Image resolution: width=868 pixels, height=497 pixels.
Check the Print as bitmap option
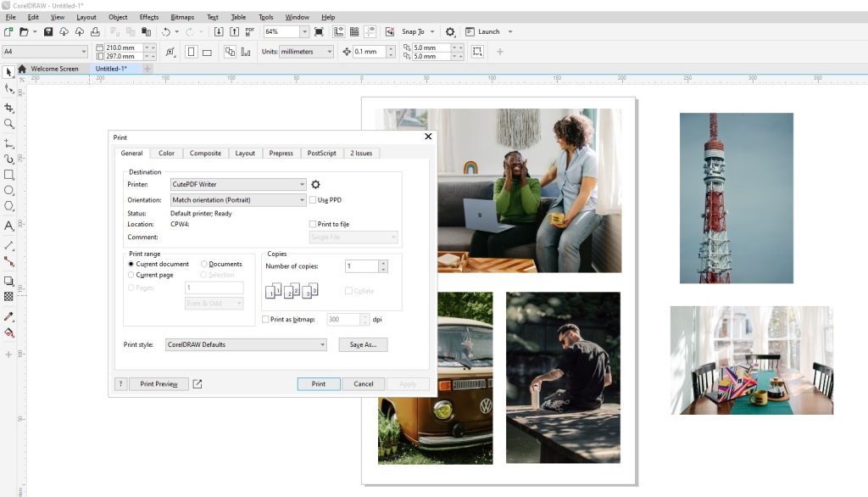[x=266, y=320]
